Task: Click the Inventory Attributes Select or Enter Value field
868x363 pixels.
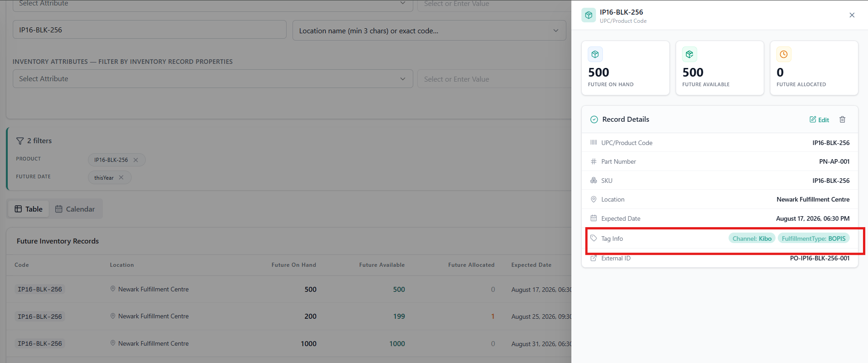Action: tap(494, 79)
